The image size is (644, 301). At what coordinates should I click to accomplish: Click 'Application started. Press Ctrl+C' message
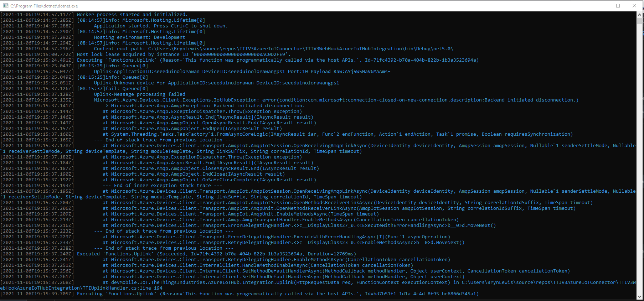[160, 26]
